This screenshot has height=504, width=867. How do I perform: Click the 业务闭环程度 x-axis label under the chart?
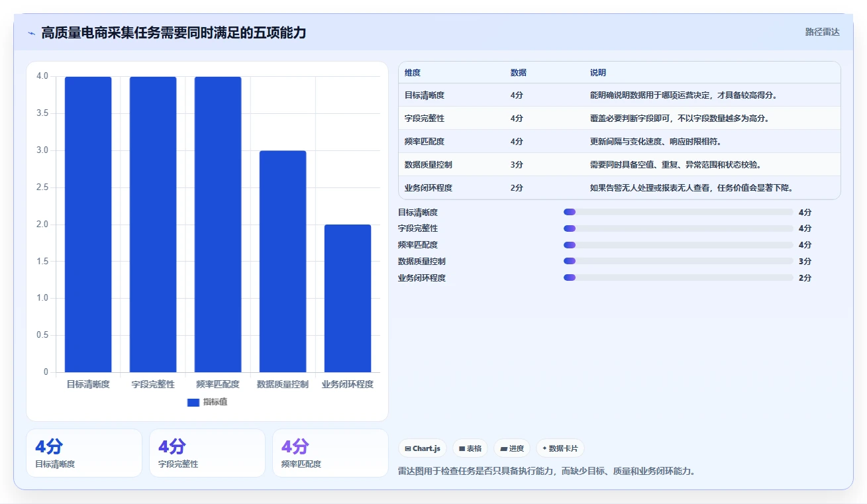point(348,384)
